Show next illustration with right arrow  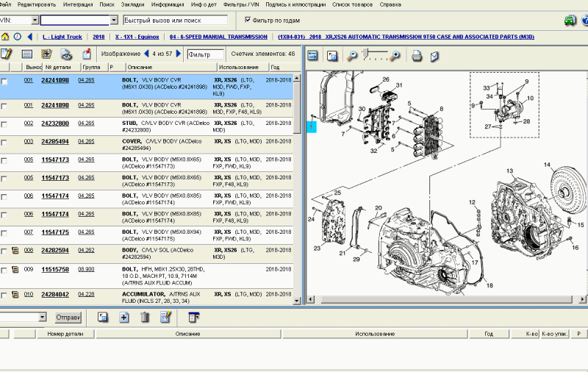pyautogui.click(x=179, y=54)
